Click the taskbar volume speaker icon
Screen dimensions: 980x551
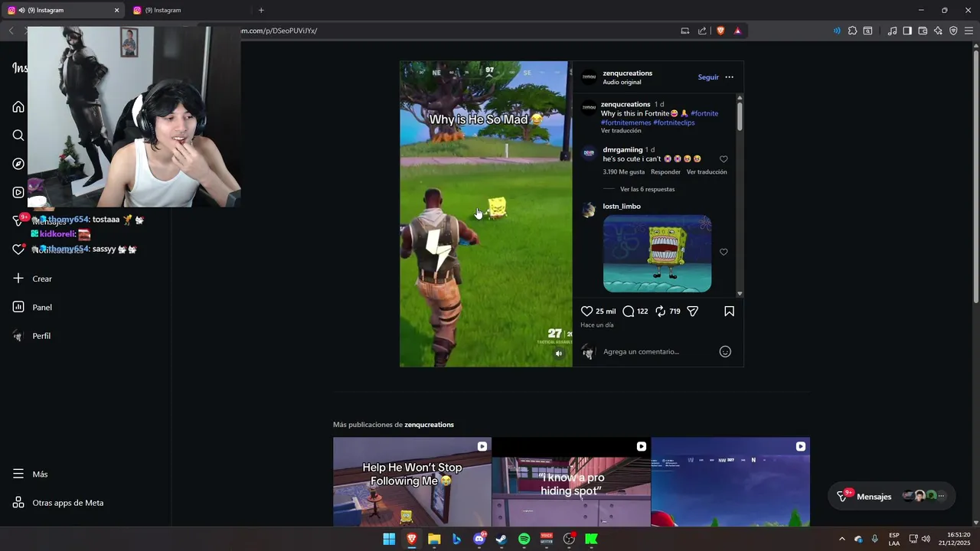pos(926,539)
